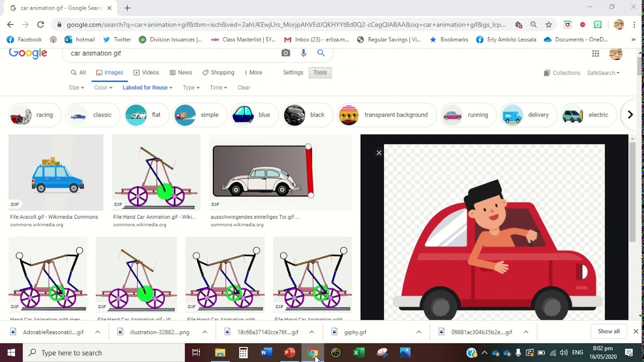
Task: Open the Size filter dropdown
Action: pos(76,87)
